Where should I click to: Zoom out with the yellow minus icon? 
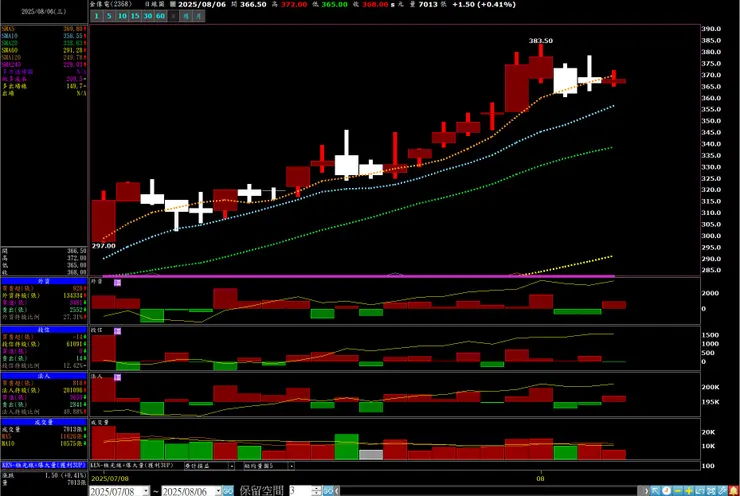678,491
